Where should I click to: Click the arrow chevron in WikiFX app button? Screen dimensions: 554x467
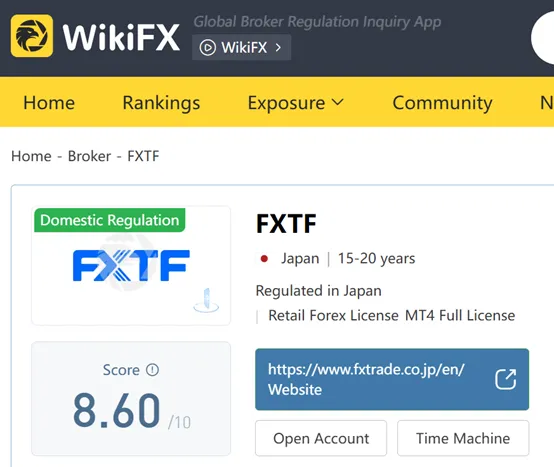[x=278, y=47]
